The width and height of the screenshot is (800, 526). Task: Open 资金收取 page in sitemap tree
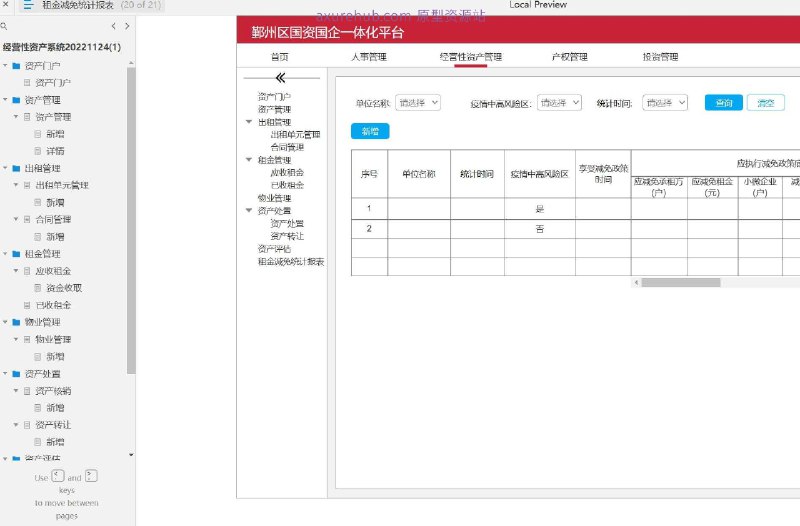[64, 288]
